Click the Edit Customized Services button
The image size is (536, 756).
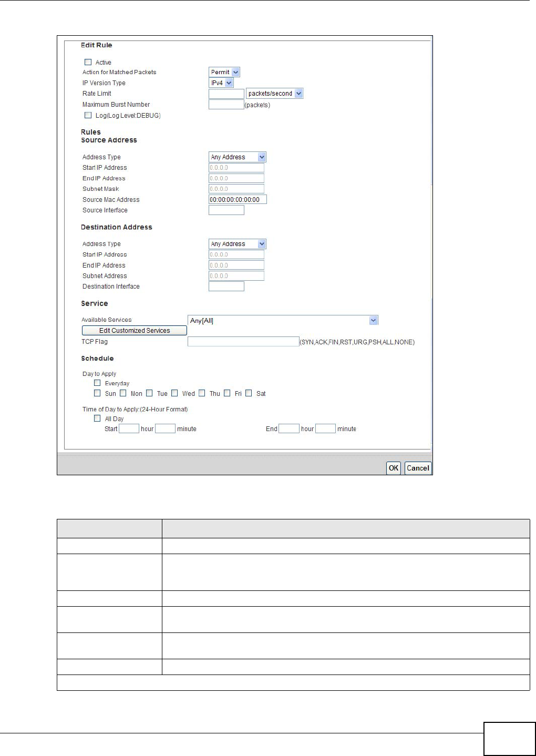pyautogui.click(x=135, y=331)
